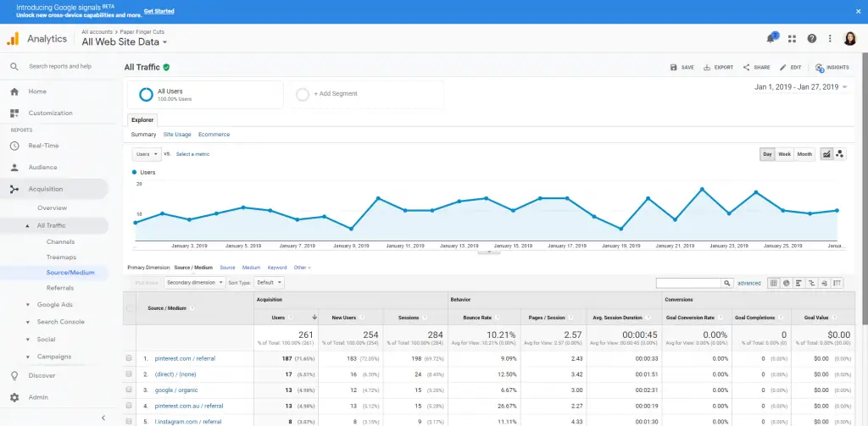Click the Edit pencil button
Screen dimensions: 868x426
(x=790, y=68)
